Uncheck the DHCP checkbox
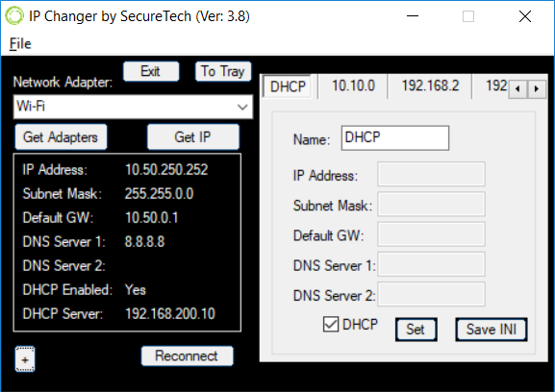Viewport: 555px width, 392px height. [331, 324]
